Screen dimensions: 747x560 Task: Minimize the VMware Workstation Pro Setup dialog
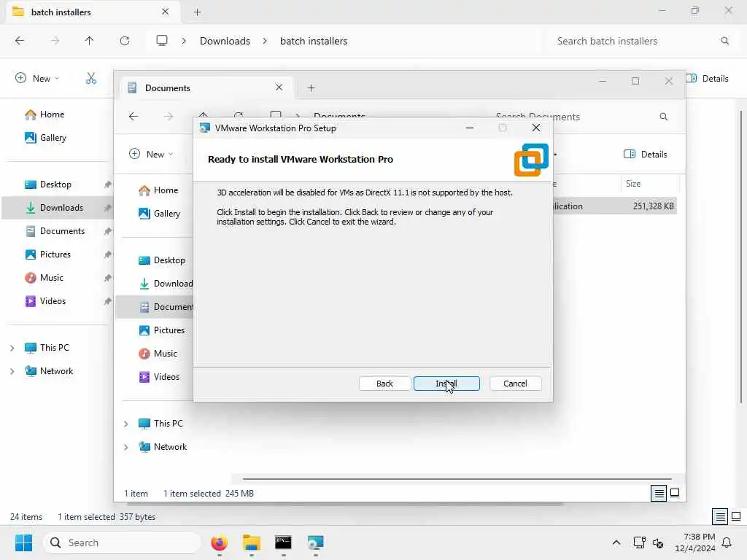point(470,128)
